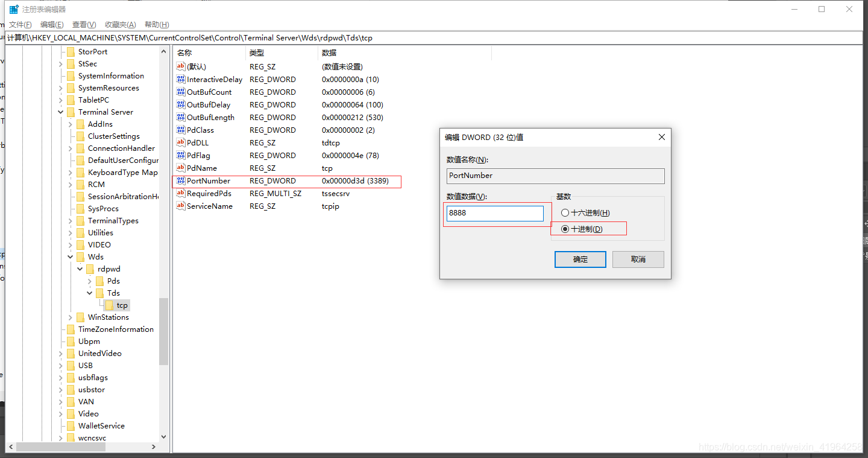
Task: Click the Pds folder icon
Action: [100, 281]
